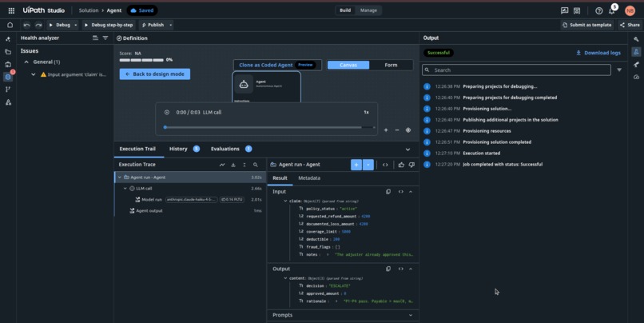Viewport: 644px width, 323px height.
Task: Open the Output log filter dropdown
Action: (619, 70)
